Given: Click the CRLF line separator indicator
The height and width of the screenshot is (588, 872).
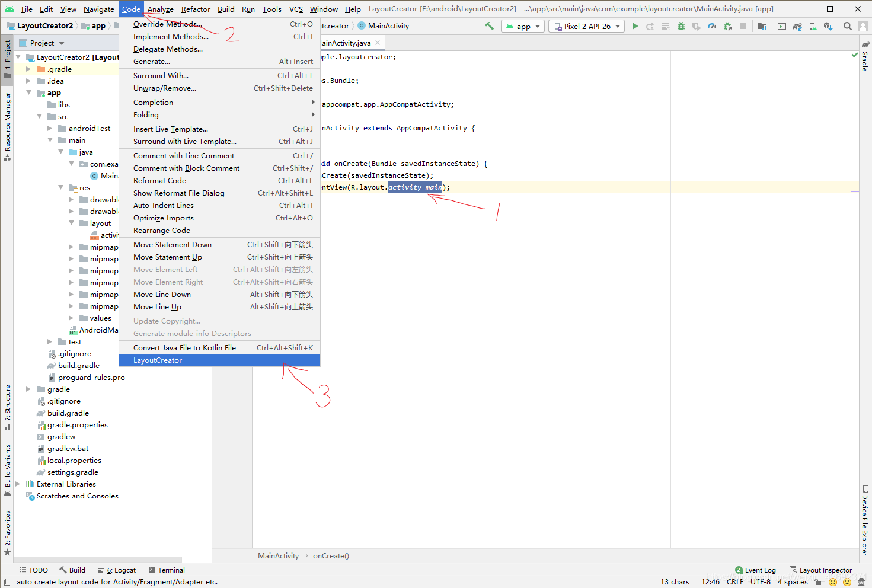Looking at the screenshot, I should (x=735, y=582).
